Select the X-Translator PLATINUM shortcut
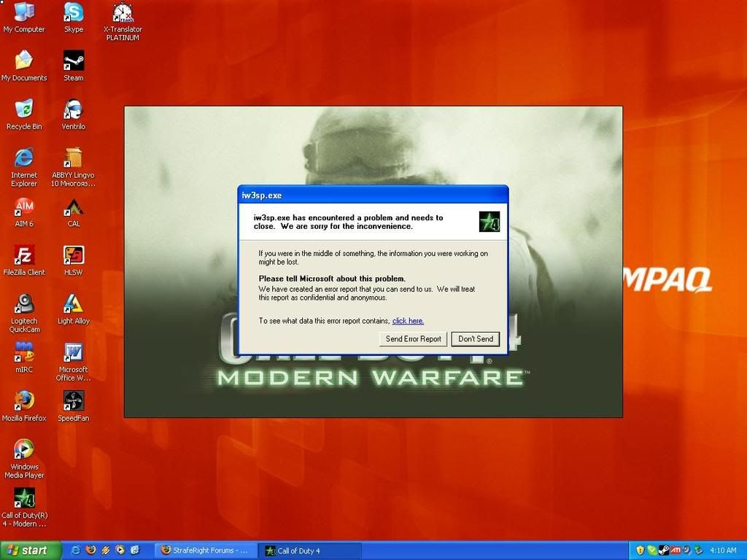 tap(123, 22)
